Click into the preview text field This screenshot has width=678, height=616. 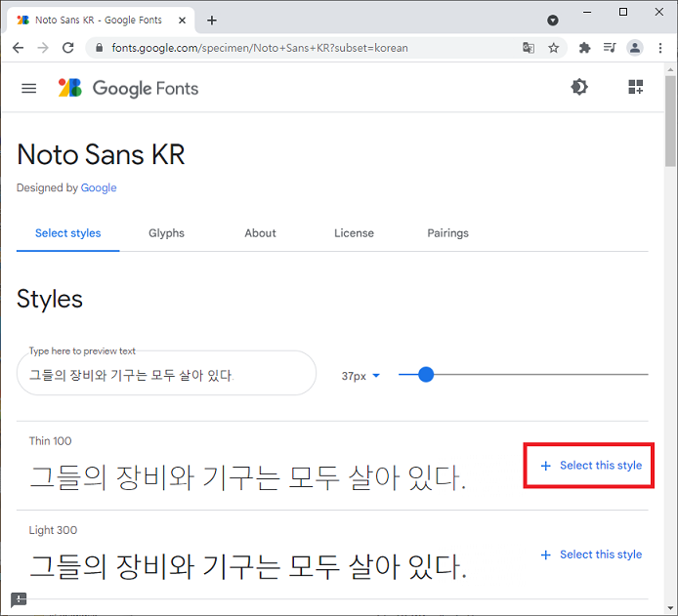coord(166,373)
